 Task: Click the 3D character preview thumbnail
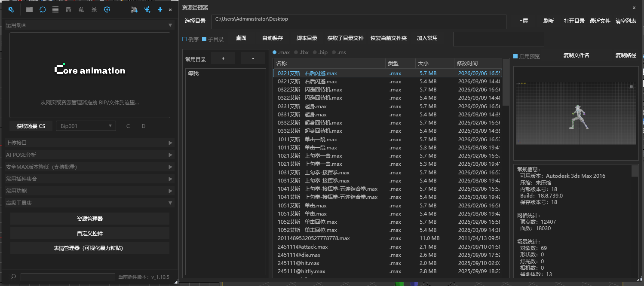click(x=576, y=113)
